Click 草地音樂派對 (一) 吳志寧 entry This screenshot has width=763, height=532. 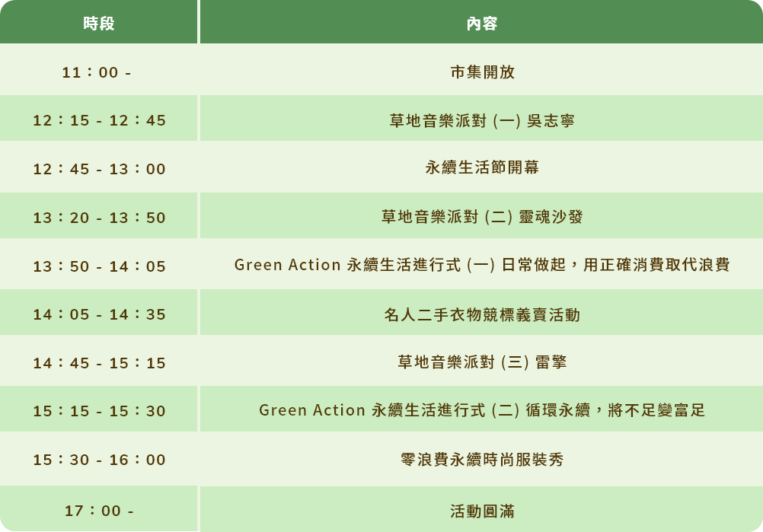[x=482, y=120]
